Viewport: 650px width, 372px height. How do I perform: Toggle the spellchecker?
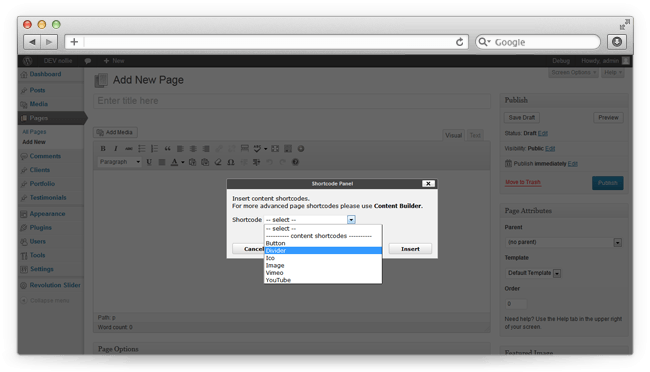[x=257, y=148]
